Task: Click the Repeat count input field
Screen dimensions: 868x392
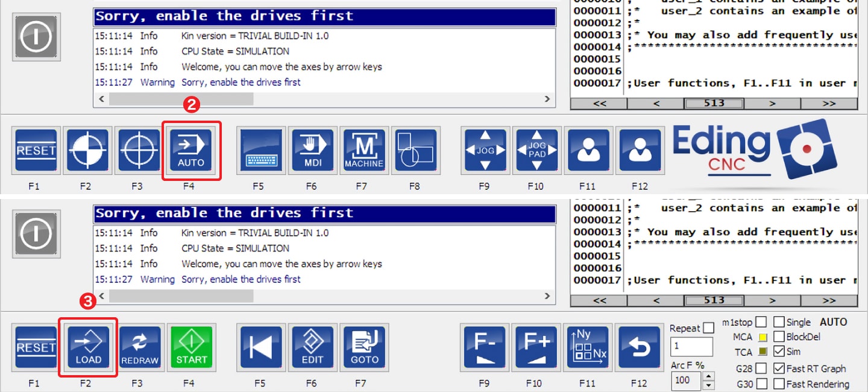Action: tap(691, 347)
